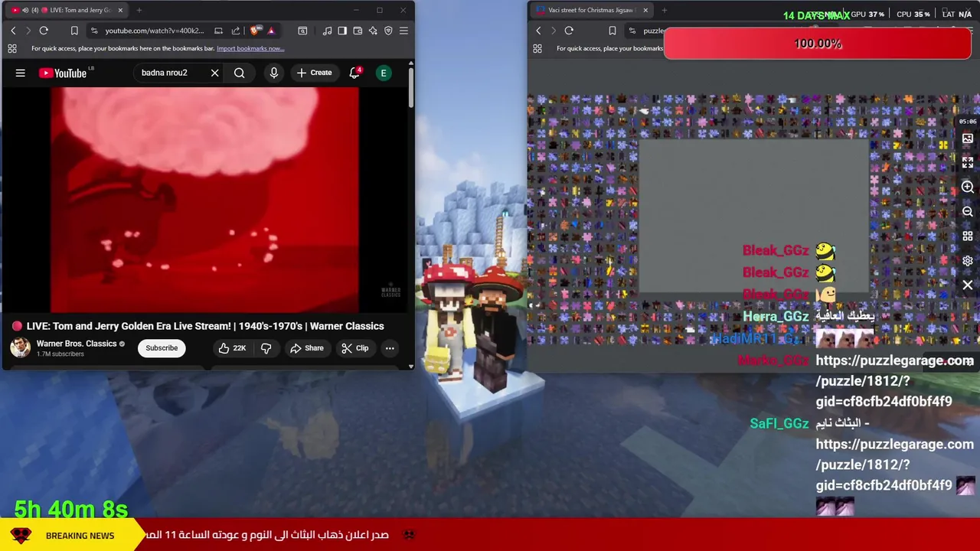Go back in the YouTube browser window
The width and height of the screenshot is (980, 551).
click(x=13, y=31)
